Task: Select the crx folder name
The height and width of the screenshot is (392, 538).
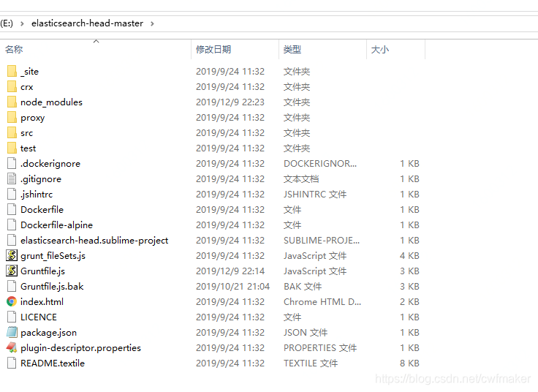Action: click(x=27, y=87)
